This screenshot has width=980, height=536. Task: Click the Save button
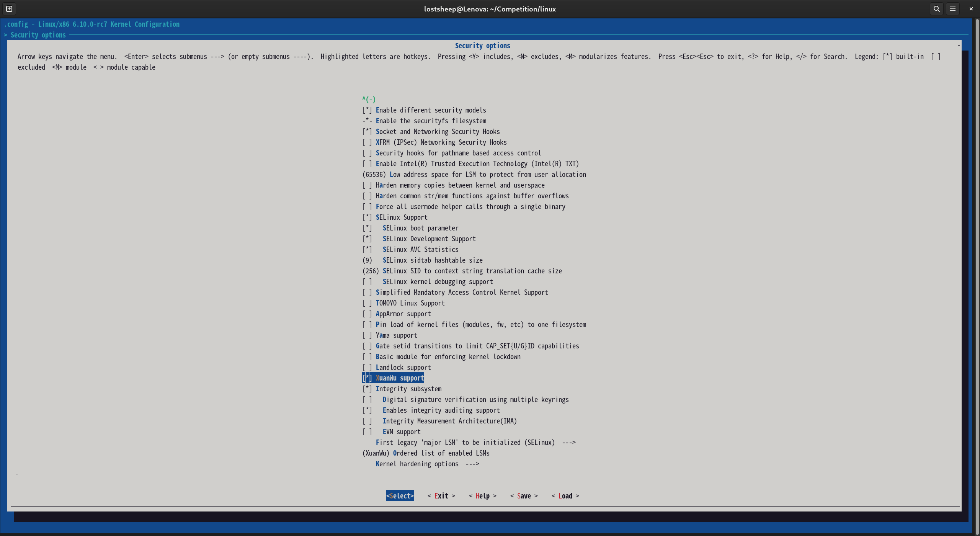pos(524,496)
